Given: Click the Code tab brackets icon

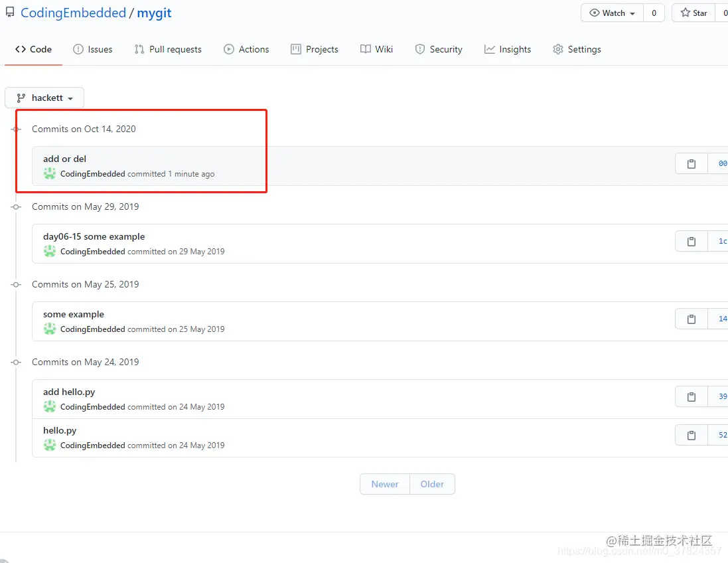Looking at the screenshot, I should coord(21,49).
